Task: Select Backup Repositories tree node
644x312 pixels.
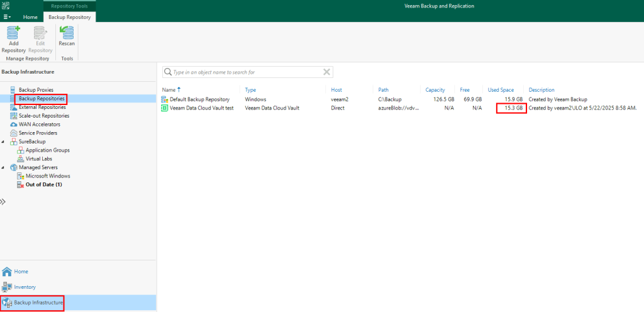Action: 41,99
